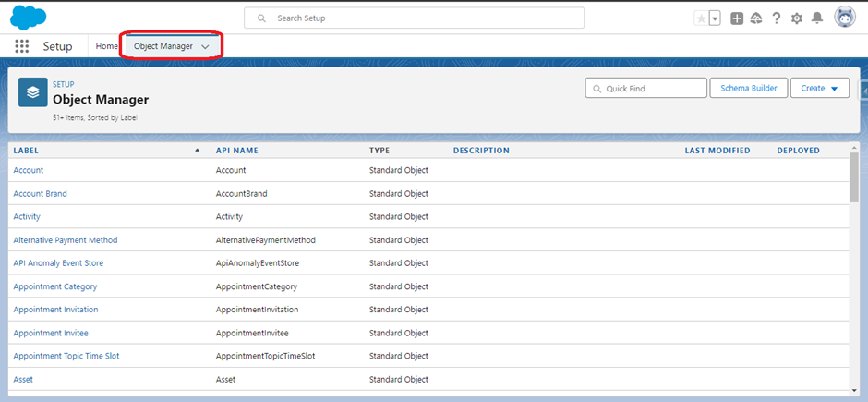Open the Help question mark icon
The image size is (868, 402).
pyautogui.click(x=777, y=18)
